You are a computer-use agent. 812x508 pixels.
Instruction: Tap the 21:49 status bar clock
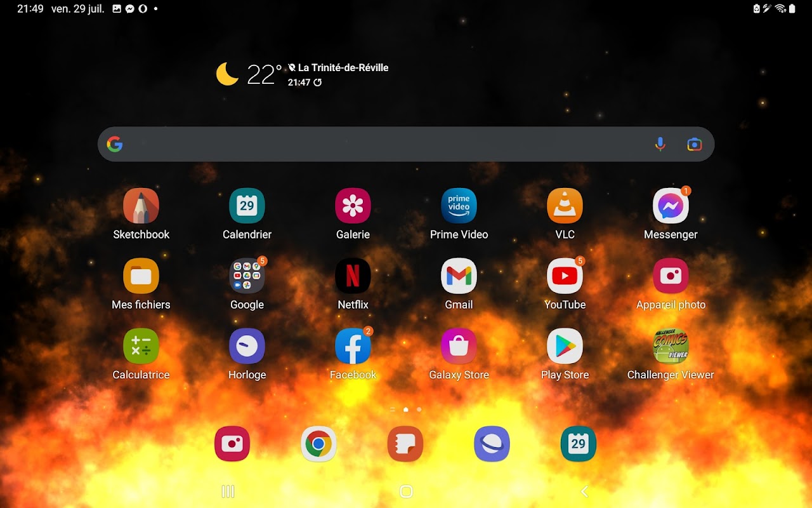click(x=30, y=9)
